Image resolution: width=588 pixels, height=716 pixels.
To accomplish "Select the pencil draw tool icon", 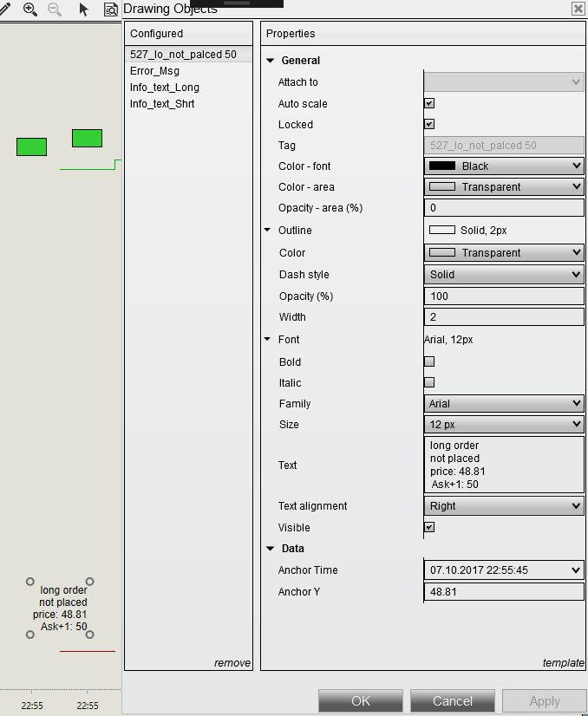I will (x=4, y=9).
